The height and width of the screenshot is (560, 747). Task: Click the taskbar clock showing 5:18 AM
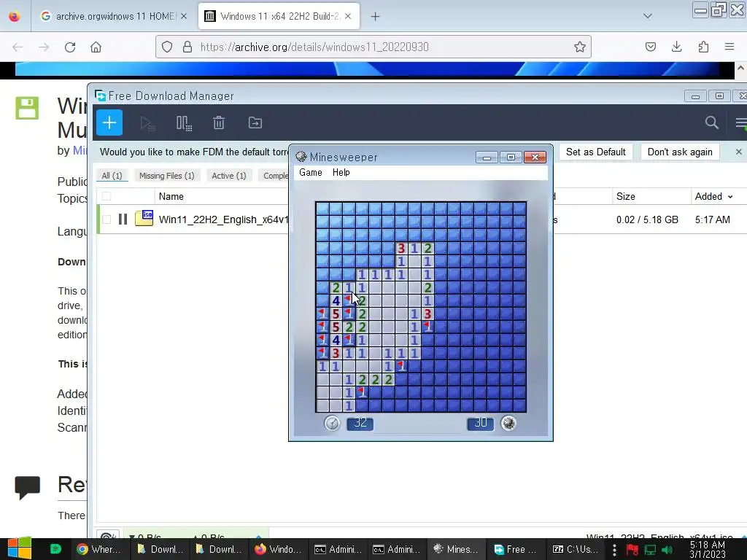click(707, 550)
